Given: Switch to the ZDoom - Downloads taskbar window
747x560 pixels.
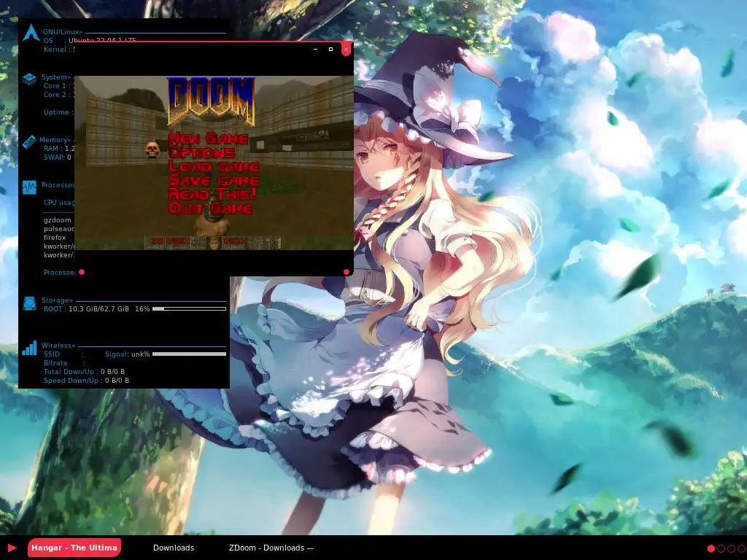Looking at the screenshot, I should pyautogui.click(x=271, y=548).
